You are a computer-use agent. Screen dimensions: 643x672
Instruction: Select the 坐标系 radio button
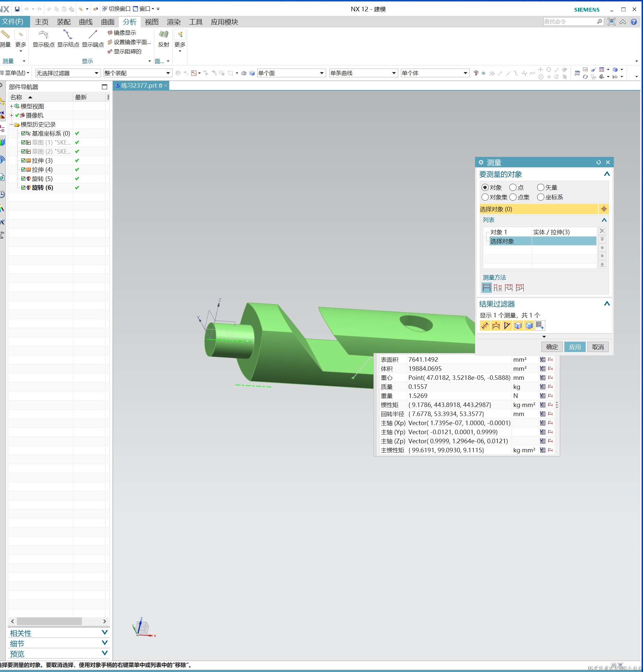pos(540,197)
